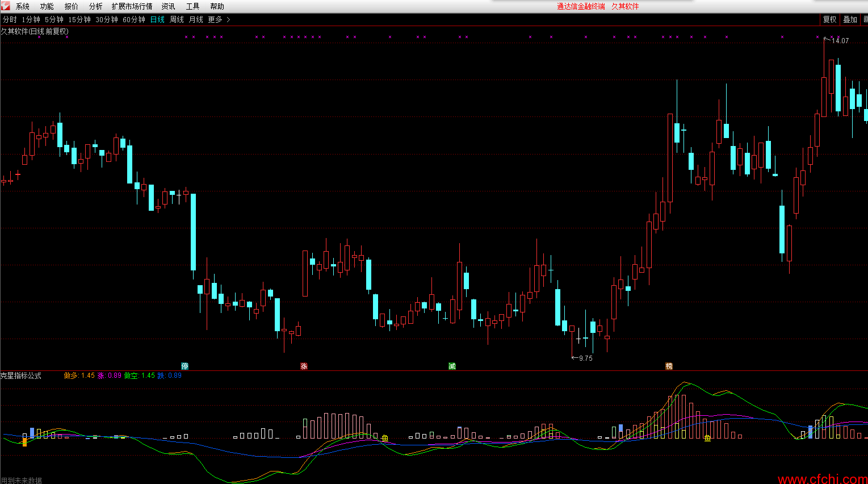Image resolution: width=868 pixels, height=484 pixels.
Task: Select the 30分钟 period tab
Action: pyautogui.click(x=107, y=19)
